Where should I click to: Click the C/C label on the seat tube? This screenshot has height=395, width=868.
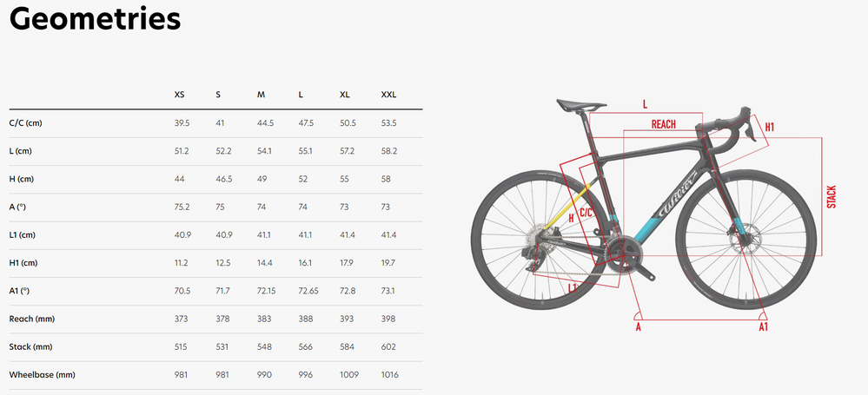[x=586, y=211]
